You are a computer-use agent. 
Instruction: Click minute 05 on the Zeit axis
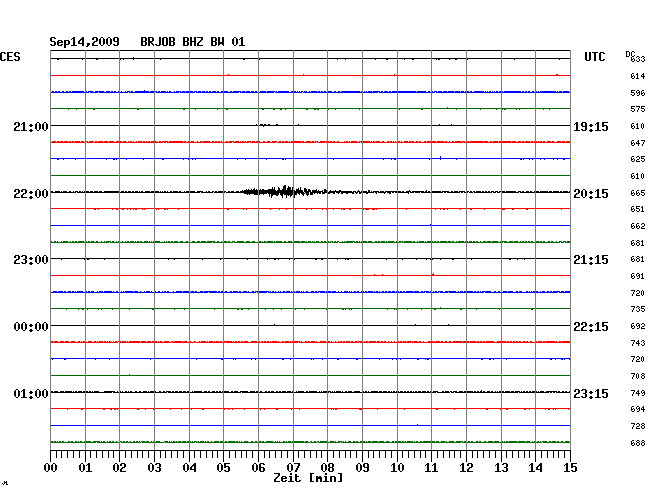(x=223, y=468)
